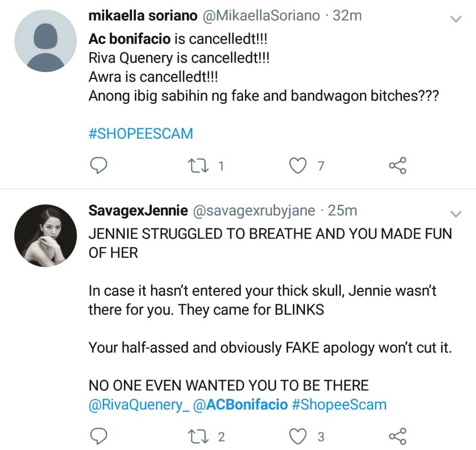Screen dimensions: 476x450
Task: Visit the @ACBonifacio mention
Action: click(241, 404)
